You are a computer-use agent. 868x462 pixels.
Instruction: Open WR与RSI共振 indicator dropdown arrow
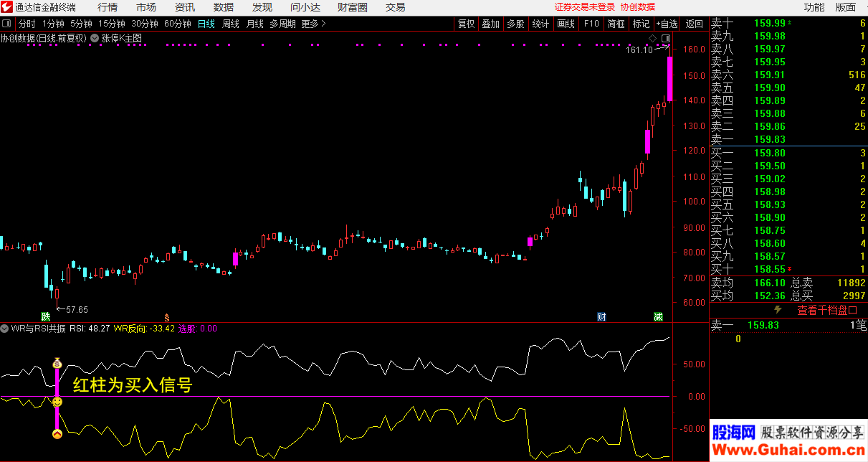coord(5,329)
